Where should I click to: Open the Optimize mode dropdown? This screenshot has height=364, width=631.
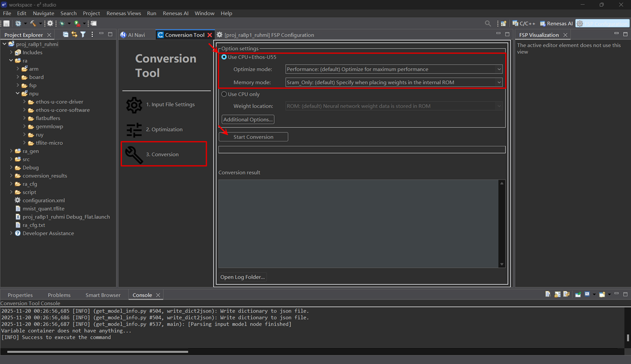coord(394,69)
